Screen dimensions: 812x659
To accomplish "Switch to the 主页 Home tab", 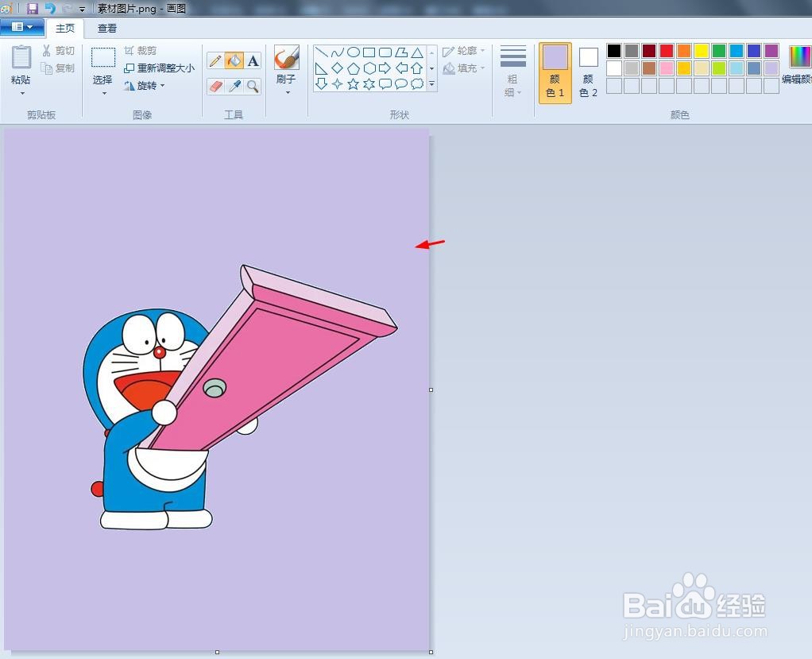I will click(x=65, y=28).
